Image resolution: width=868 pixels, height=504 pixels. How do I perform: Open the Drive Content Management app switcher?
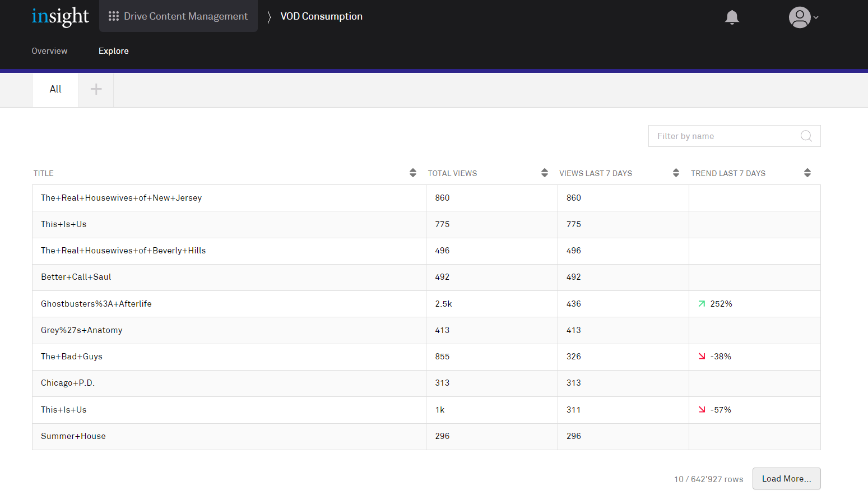point(178,16)
